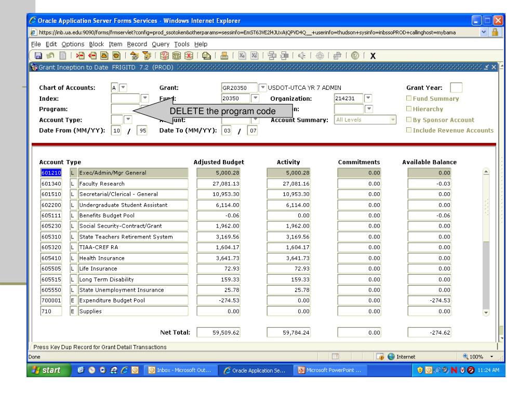Click the speaker broadcast icon in toolbar

click(x=302, y=56)
